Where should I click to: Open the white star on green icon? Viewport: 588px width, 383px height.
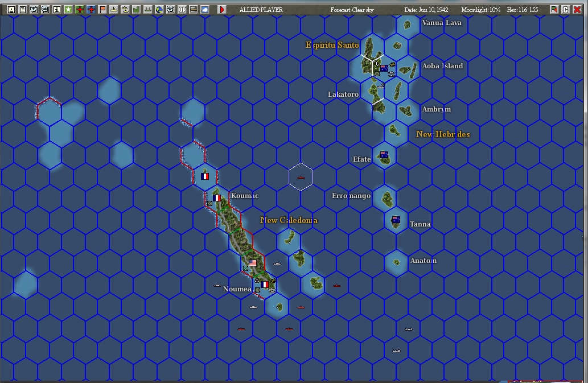point(68,9)
